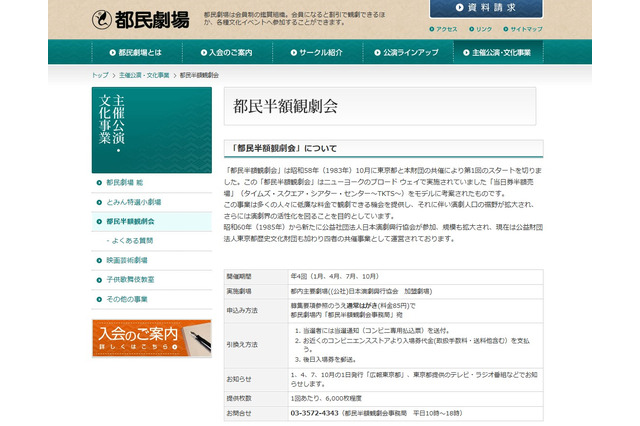Click the arrow icon beside 都民劇場とは
Screen dimensions: 640x426
pyautogui.click(x=113, y=52)
